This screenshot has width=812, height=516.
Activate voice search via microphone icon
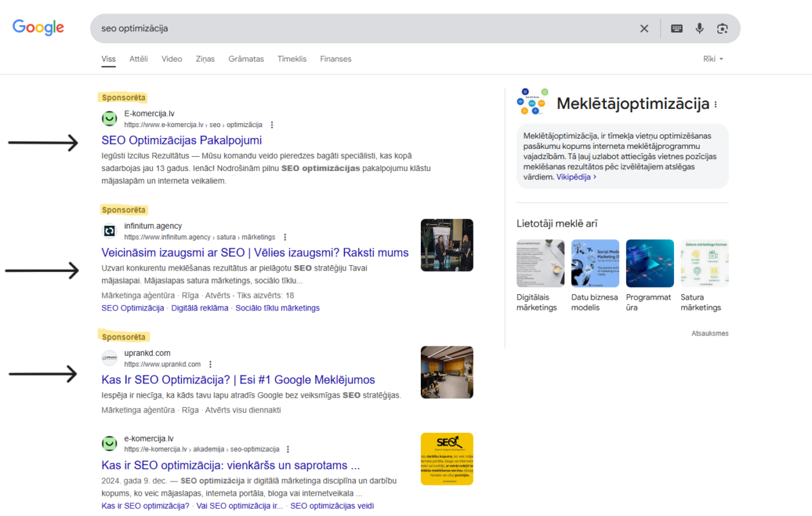coord(699,28)
